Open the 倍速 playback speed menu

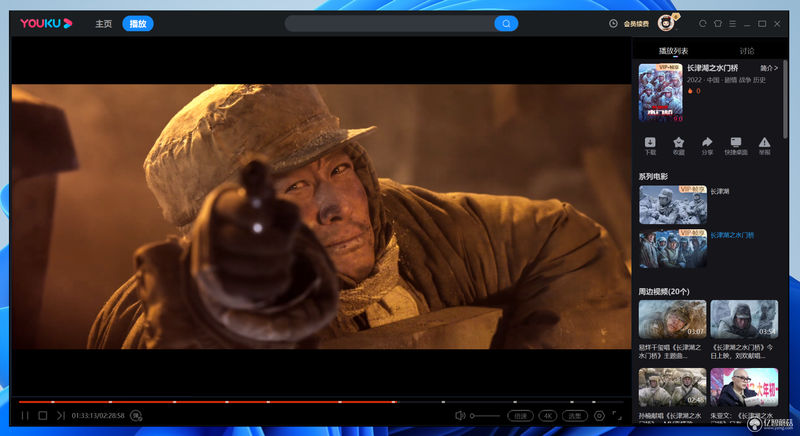pos(520,416)
